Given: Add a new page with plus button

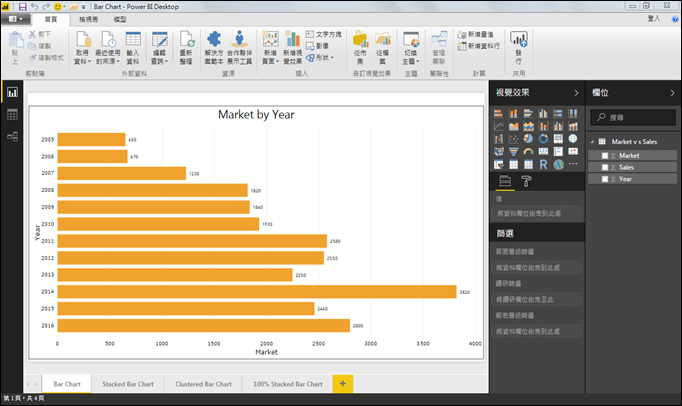Looking at the screenshot, I should [x=343, y=384].
